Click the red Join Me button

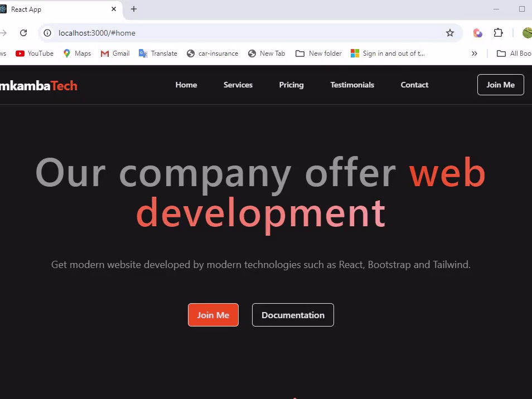tap(213, 315)
